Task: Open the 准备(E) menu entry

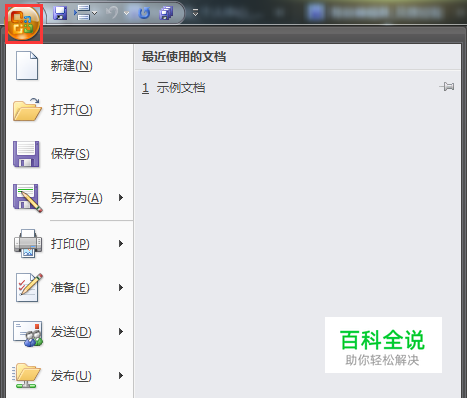Action: [x=70, y=288]
